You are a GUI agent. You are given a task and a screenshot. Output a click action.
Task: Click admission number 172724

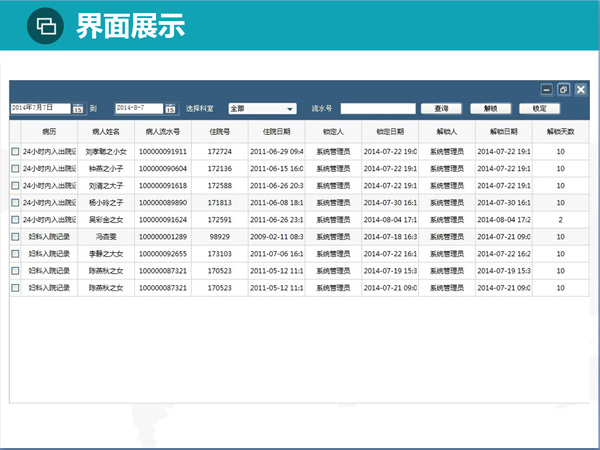(x=220, y=152)
